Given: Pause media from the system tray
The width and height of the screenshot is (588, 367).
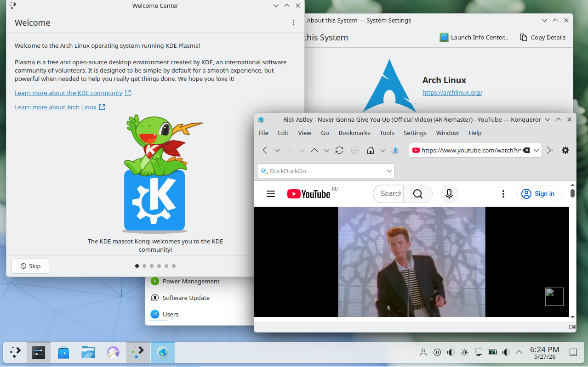Looking at the screenshot, I should pos(437,352).
